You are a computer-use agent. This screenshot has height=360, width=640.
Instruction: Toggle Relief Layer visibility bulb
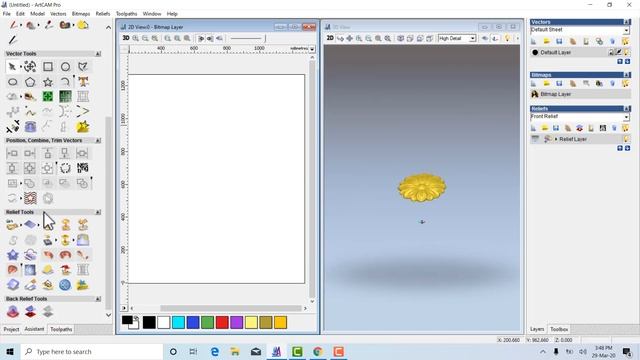click(627, 139)
